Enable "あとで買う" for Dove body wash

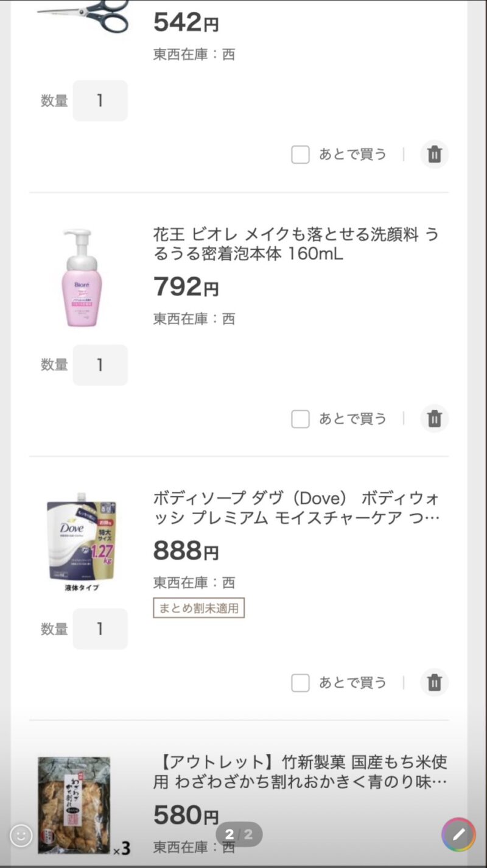coord(301,683)
